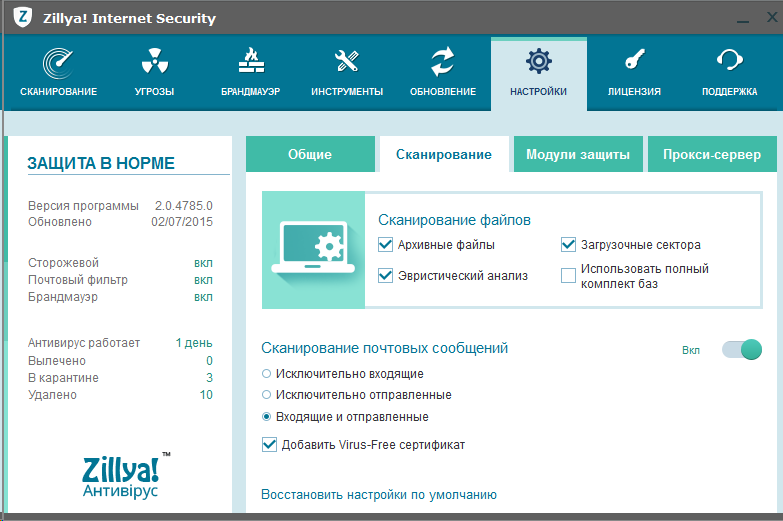Click Брандмауэр вкл status
This screenshot has width=783, height=521.
coord(203,297)
